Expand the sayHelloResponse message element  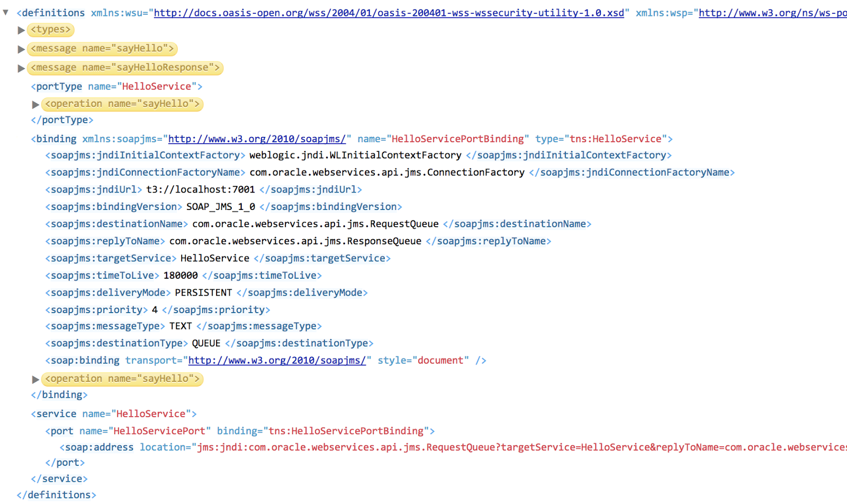click(x=21, y=68)
